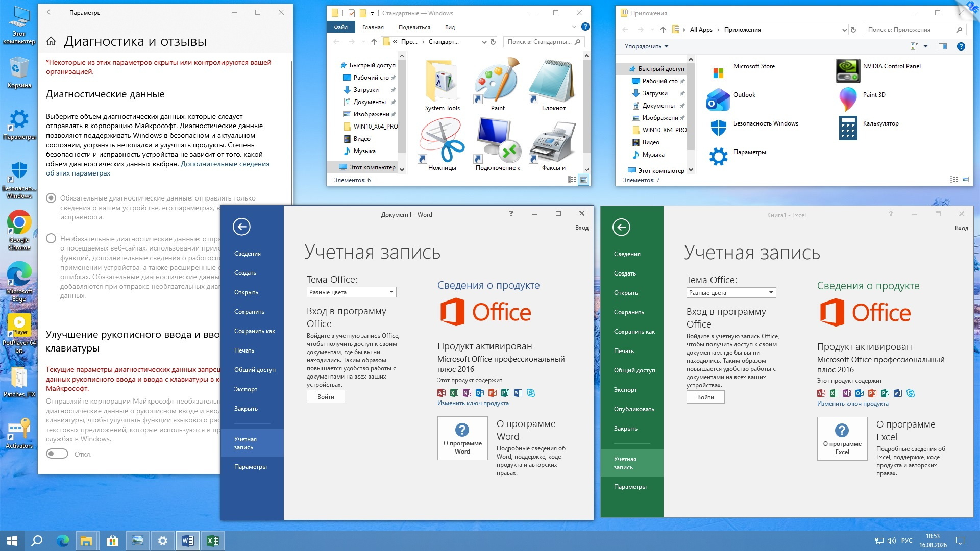Viewport: 980px width, 551px height.
Task: Open the Activators desktop icon
Action: click(19, 434)
